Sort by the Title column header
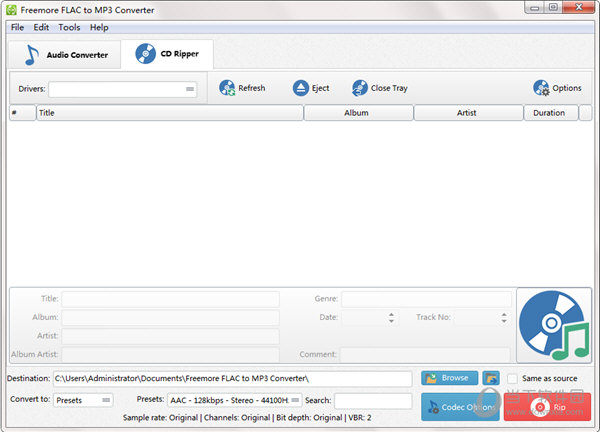 click(170, 113)
